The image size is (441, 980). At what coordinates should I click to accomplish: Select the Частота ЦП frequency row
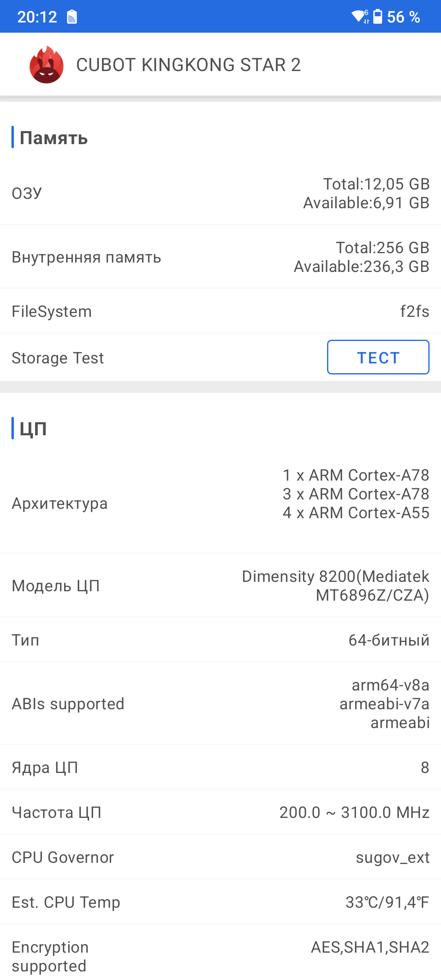tap(220, 812)
